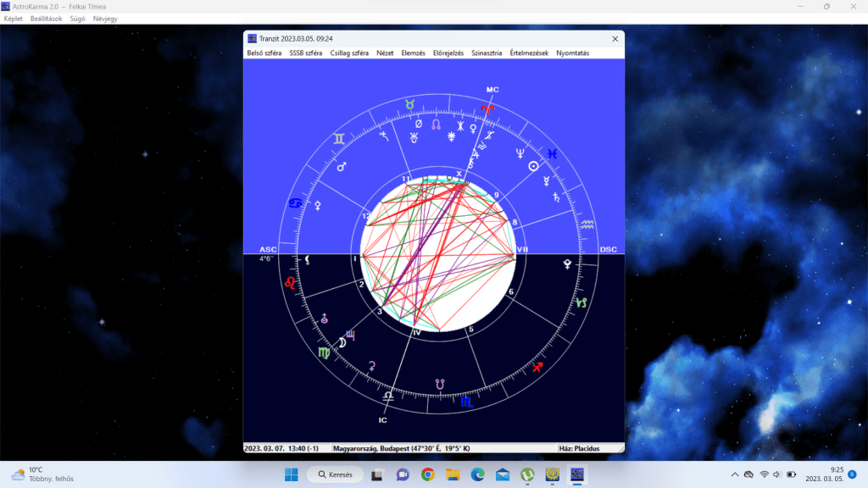Click the green Taurus zodiac sign
This screenshot has height=488, width=868.
click(409, 103)
